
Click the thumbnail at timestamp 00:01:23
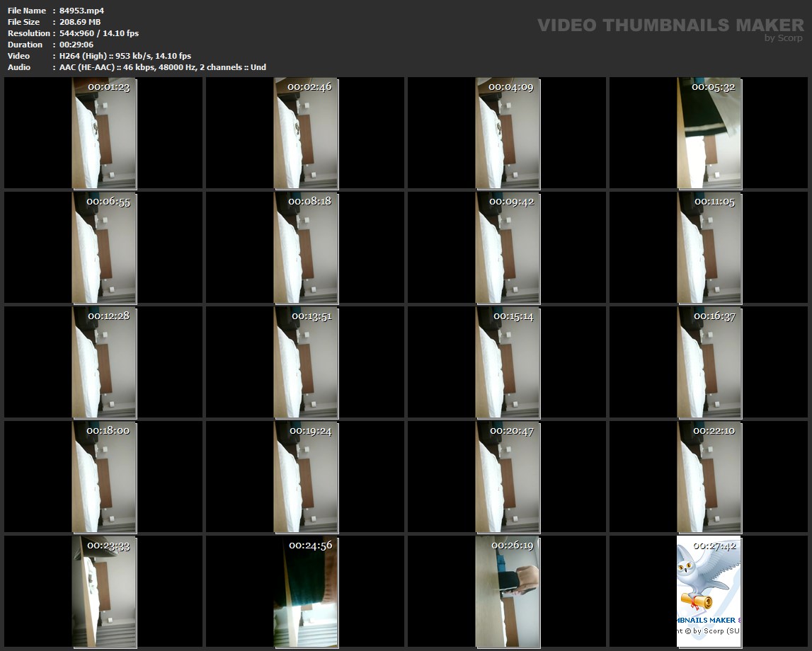104,134
